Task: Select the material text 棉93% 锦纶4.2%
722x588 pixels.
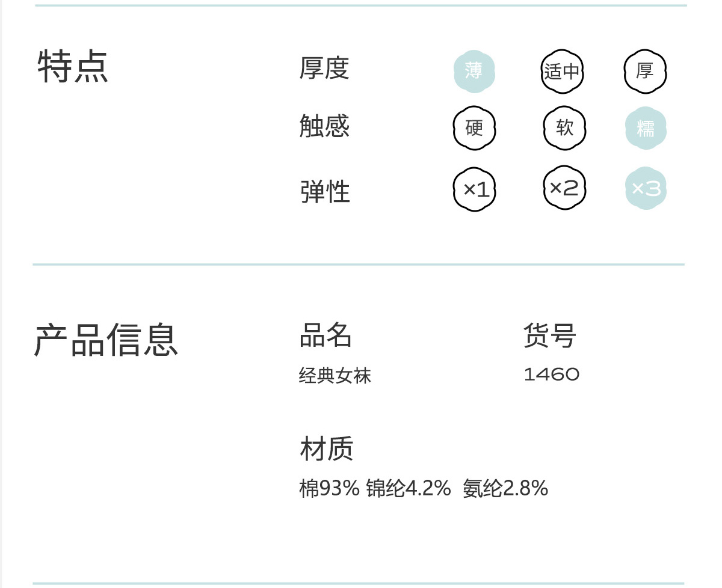Action: 375,488
